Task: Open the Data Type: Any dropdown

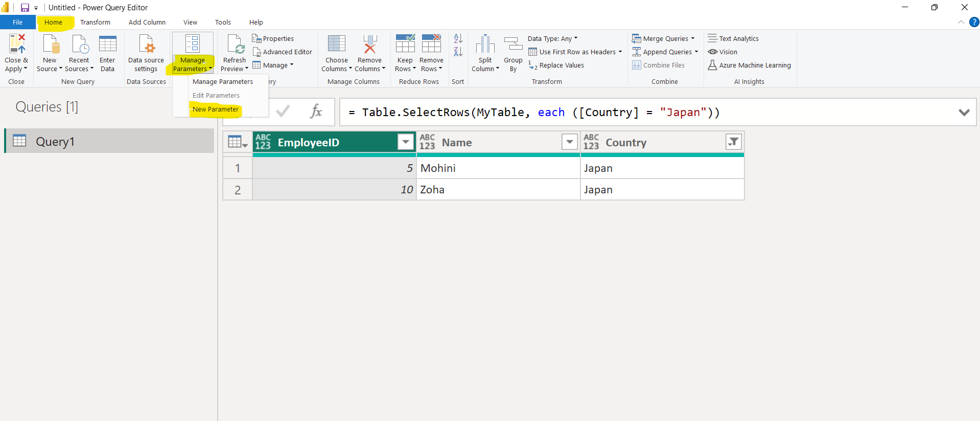Action: pos(552,39)
